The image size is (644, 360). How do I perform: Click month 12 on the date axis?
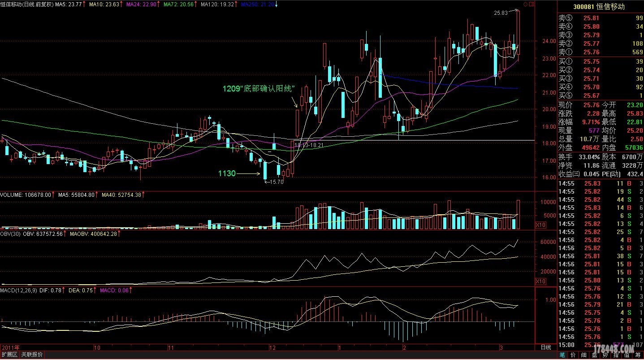[x=272, y=347]
